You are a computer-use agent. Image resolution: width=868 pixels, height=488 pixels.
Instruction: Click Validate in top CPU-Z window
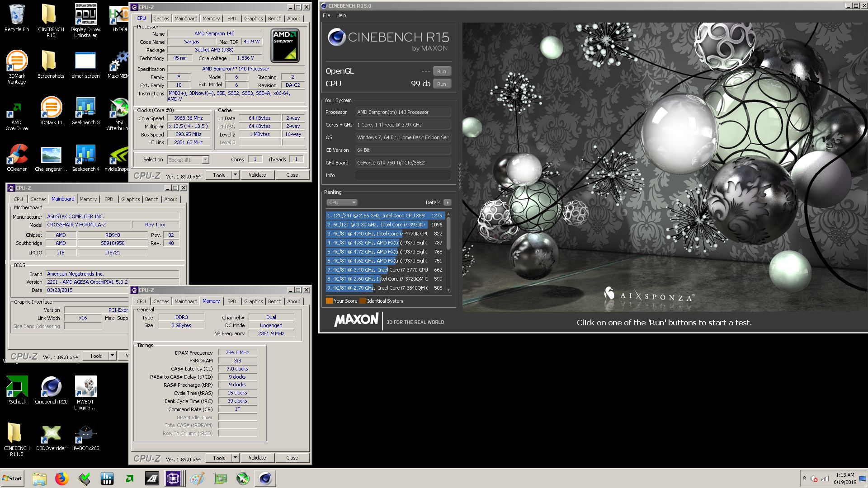pyautogui.click(x=257, y=175)
